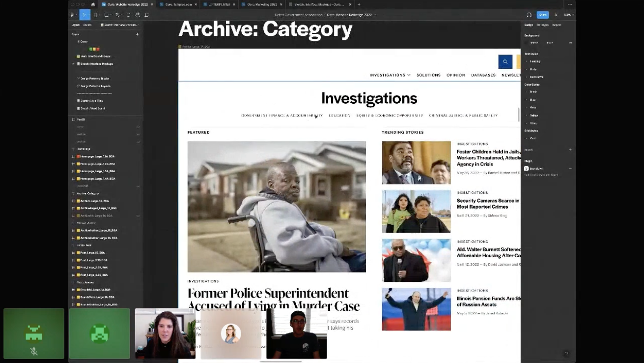Open the zoom percentage dropdown
The width and height of the screenshot is (644, 363).
pos(568,15)
